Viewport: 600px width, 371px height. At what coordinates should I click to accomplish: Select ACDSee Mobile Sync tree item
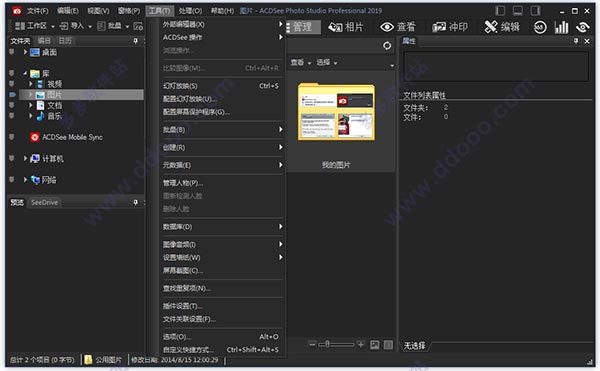pos(72,137)
